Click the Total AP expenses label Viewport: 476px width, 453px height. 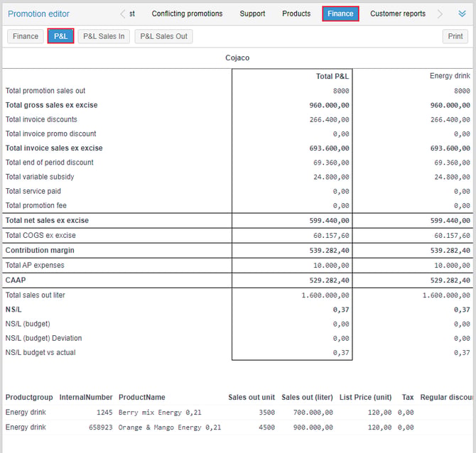pyautogui.click(x=35, y=265)
